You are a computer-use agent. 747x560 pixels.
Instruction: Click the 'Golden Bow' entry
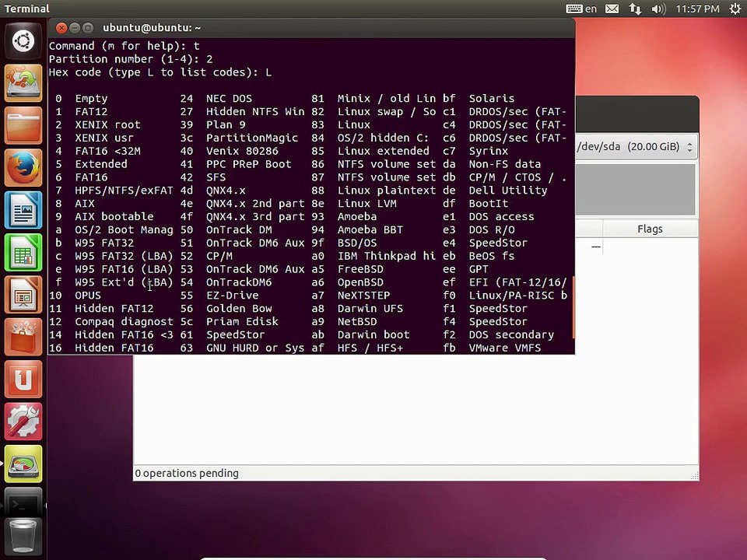pos(239,309)
